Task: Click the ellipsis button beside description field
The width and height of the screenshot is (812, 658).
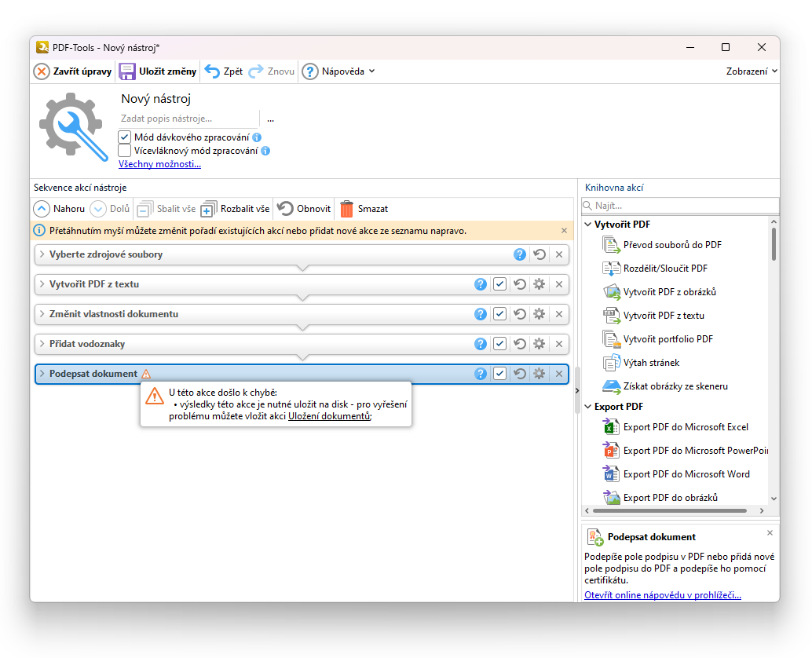Action: [x=270, y=119]
